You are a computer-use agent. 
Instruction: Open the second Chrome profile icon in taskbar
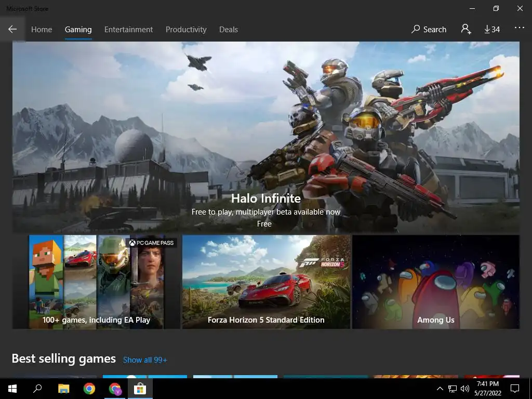pyautogui.click(x=115, y=389)
